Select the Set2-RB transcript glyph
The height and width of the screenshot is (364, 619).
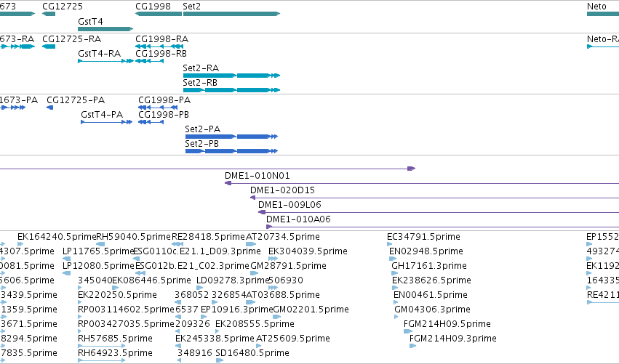(232, 90)
